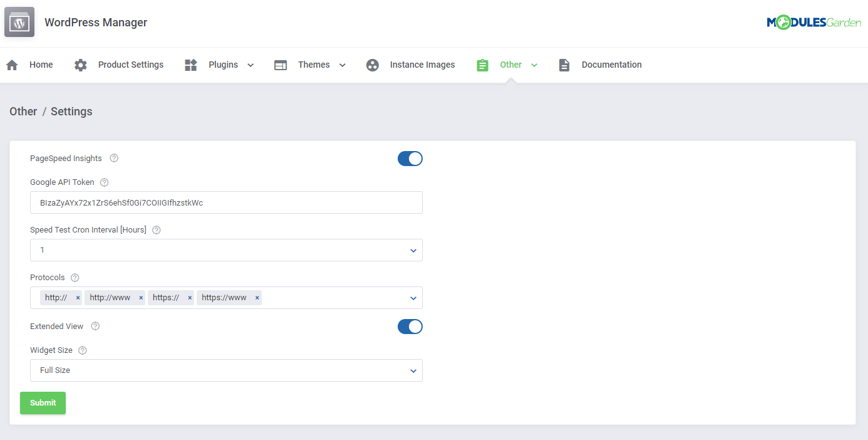Screen dimensions: 868x440
Task: Open the Speed Test Cron Interval dropdown
Action: [x=225, y=250]
